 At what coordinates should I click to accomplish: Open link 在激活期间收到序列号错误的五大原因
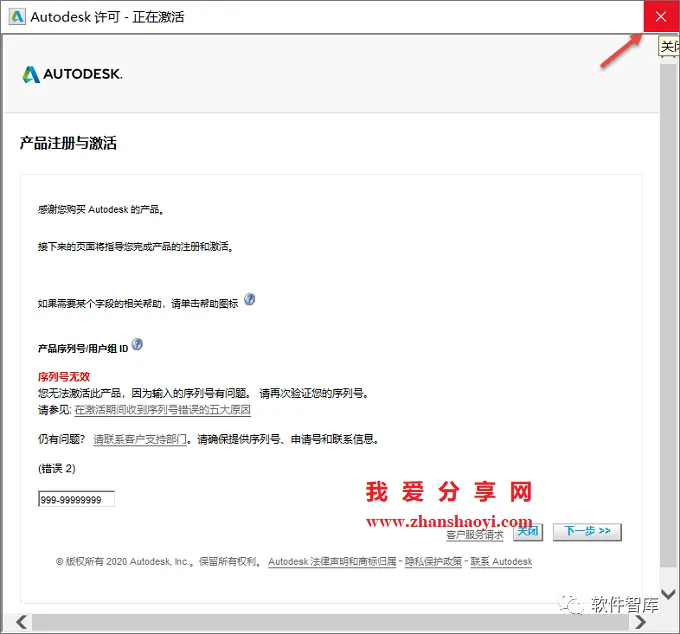tap(163, 410)
